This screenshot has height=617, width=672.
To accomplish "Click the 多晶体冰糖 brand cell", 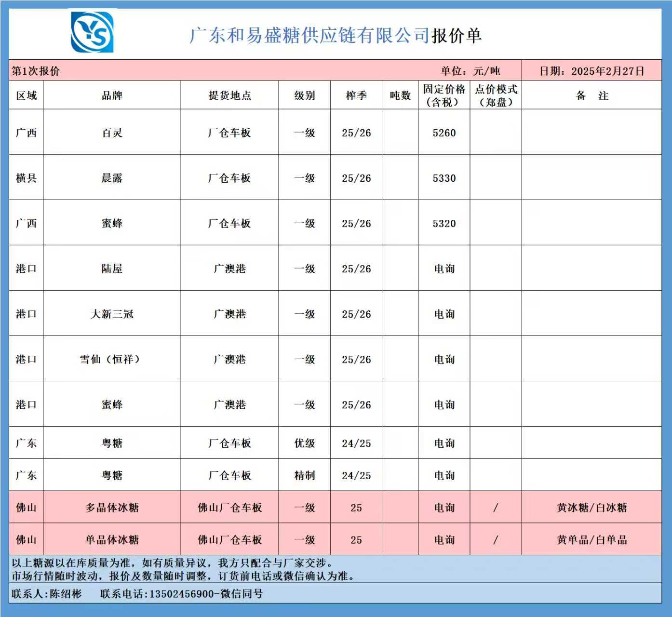I will (x=112, y=508).
